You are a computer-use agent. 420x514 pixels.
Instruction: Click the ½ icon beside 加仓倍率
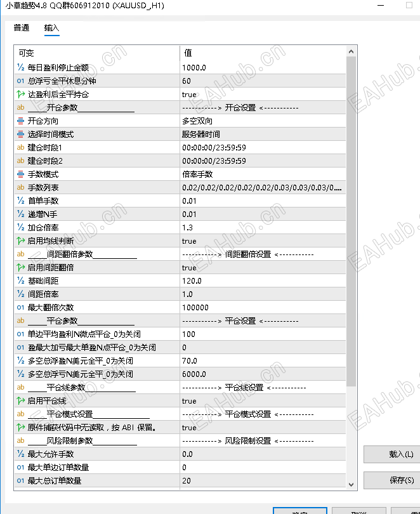click(x=21, y=228)
